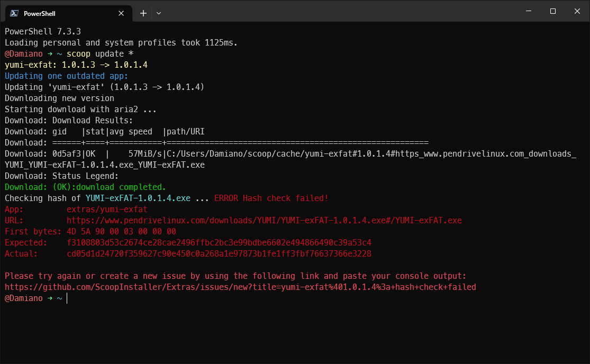This screenshot has height=364, width=590.
Task: Click first bytes '4D 5A 90 00 03 00 00 00'
Action: pos(121,231)
